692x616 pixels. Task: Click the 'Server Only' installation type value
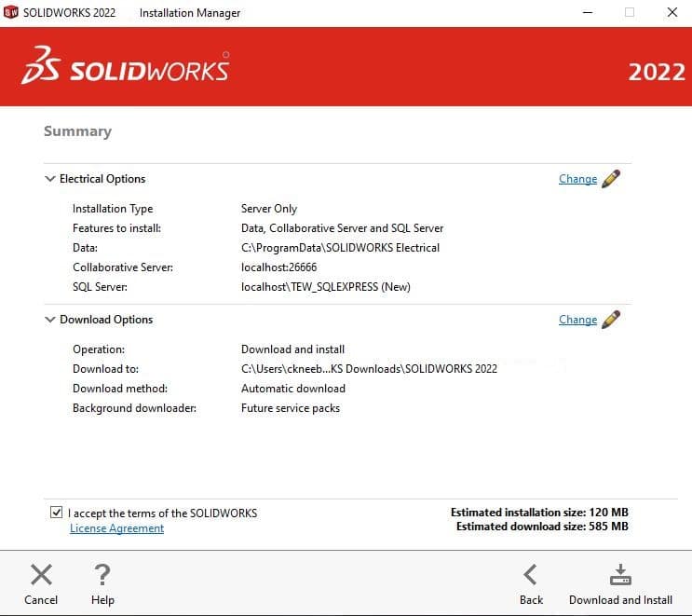click(269, 209)
